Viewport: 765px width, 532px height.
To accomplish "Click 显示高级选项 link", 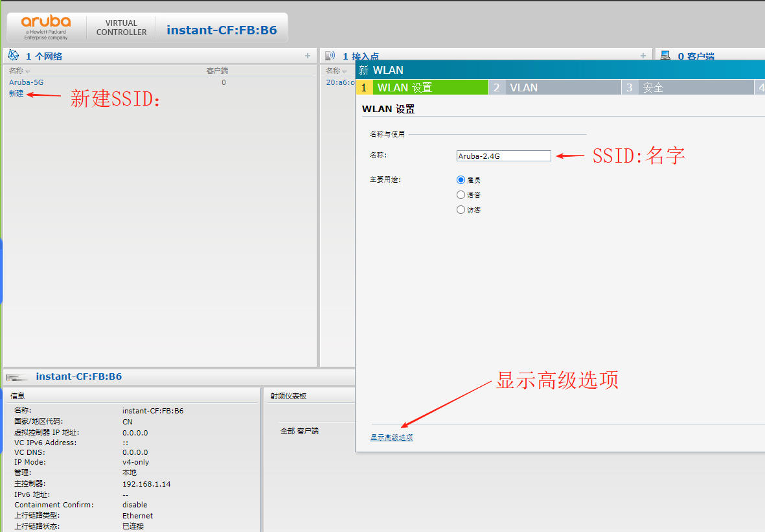I will (391, 437).
